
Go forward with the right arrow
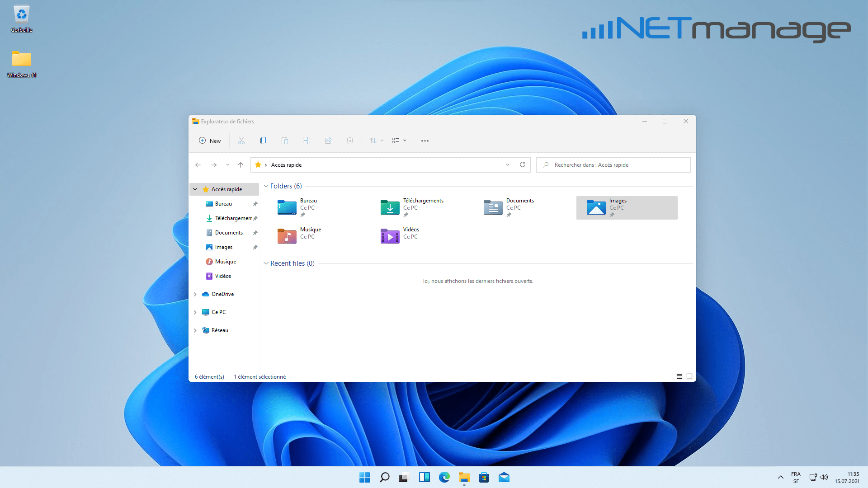[x=214, y=165]
